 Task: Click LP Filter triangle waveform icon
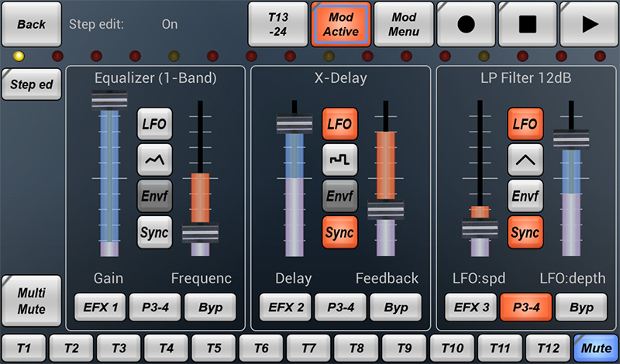525,159
